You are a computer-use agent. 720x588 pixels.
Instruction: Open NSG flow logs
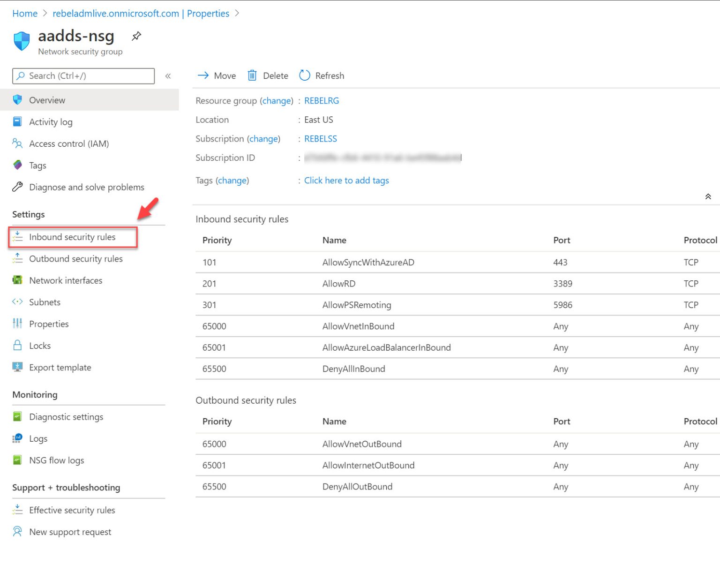[x=56, y=460]
